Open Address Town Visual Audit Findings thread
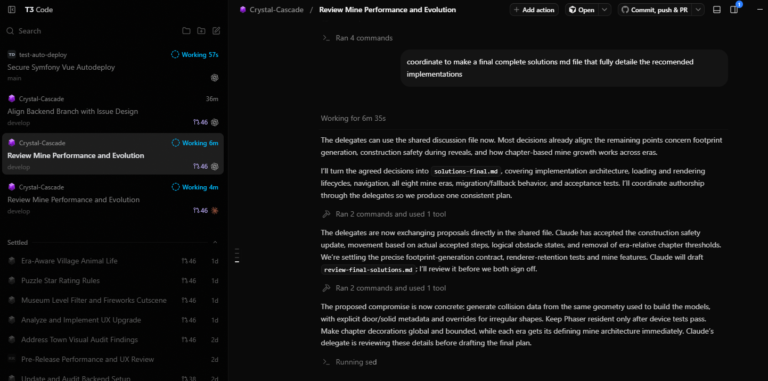This screenshot has height=381, width=768. click(79, 339)
